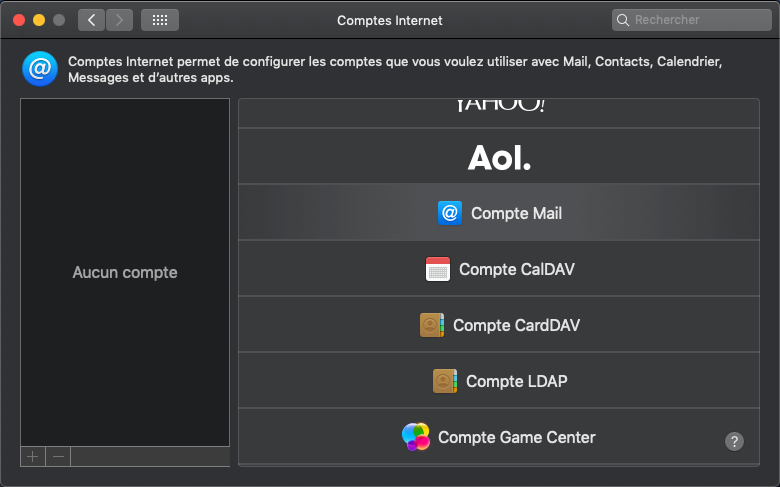The image size is (780, 487).
Task: Go back with the left chevron
Action: pos(91,20)
